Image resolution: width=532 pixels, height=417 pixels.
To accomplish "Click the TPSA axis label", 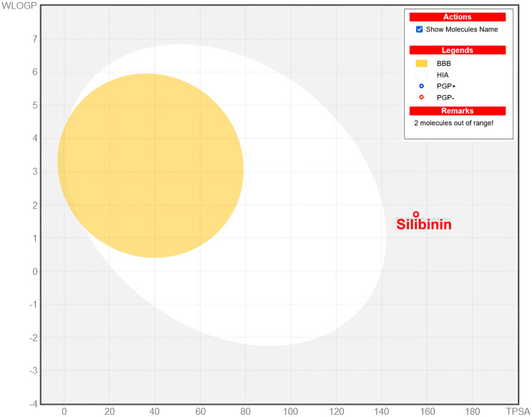I will point(518,411).
